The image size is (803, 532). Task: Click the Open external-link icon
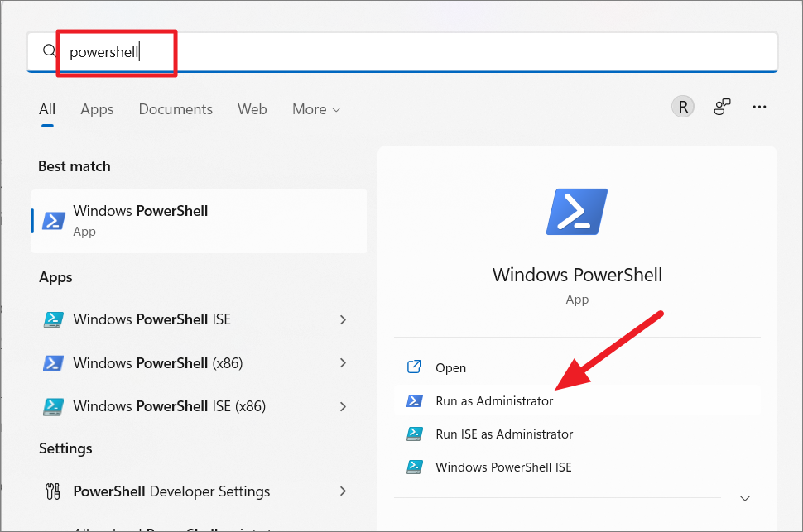(x=414, y=367)
